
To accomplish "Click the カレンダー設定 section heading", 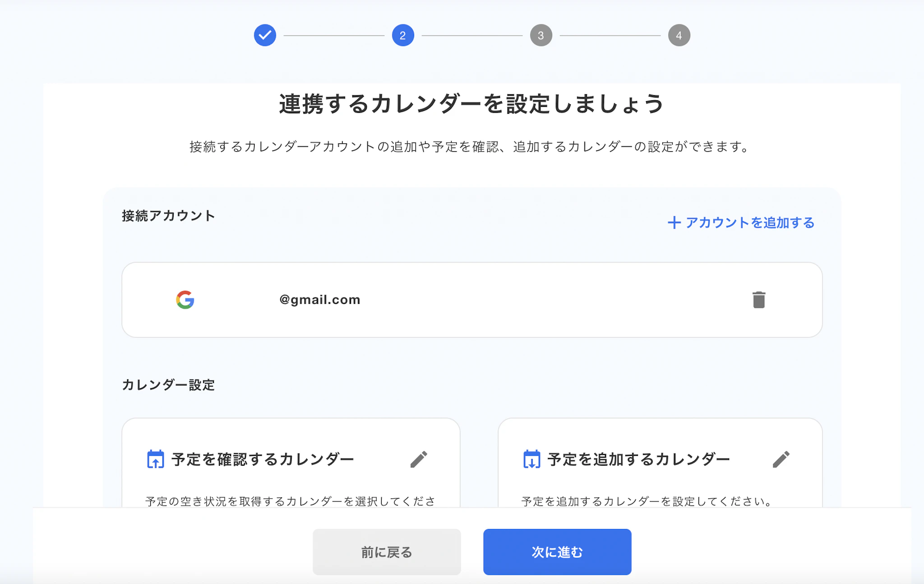I will [x=168, y=385].
